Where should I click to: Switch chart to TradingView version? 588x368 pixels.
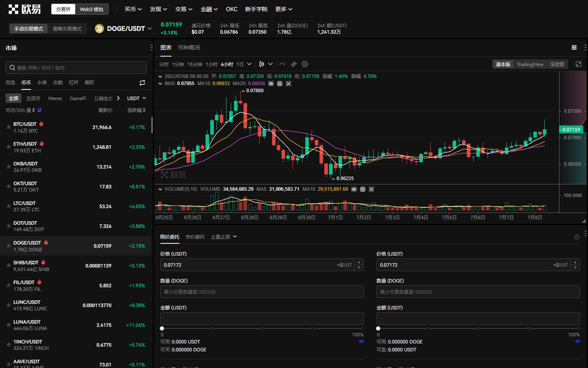[x=530, y=64]
